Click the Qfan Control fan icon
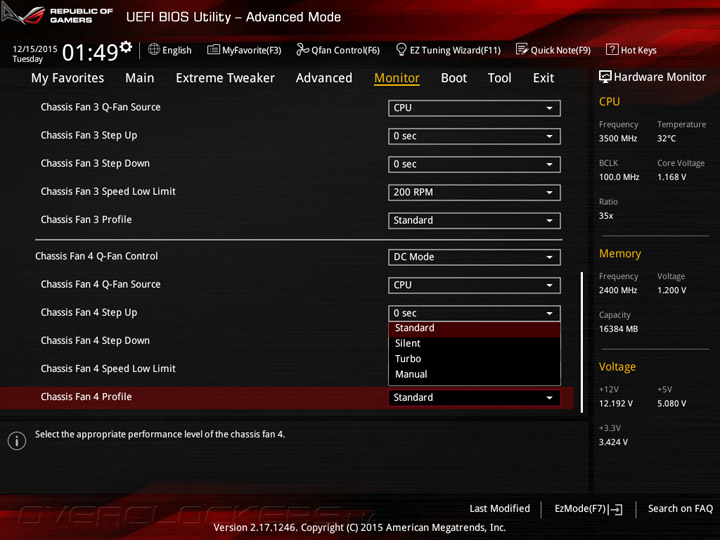 tap(302, 49)
